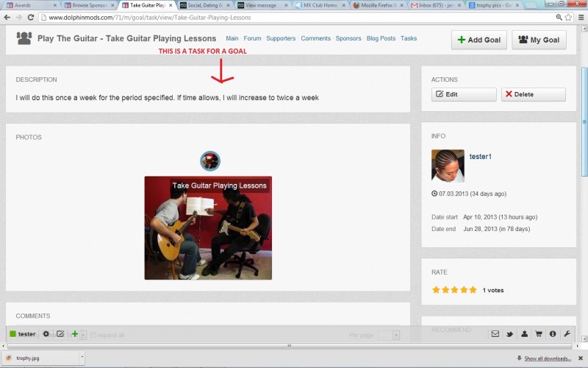
Task: Switch to the trophy pics Google tab
Action: [493, 5]
